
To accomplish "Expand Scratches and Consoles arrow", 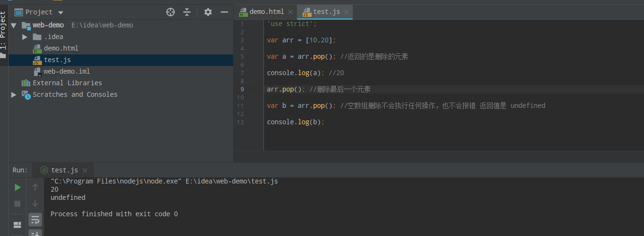I will tap(13, 94).
